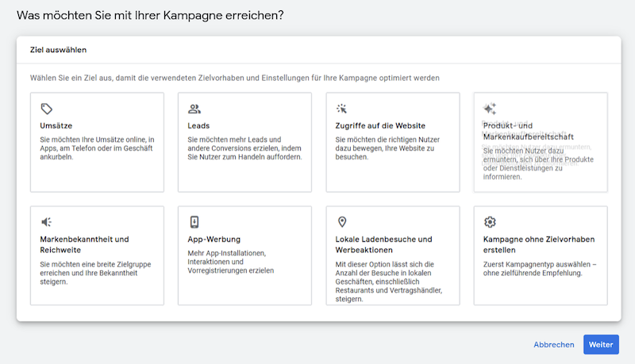Click the cursor click icon for Zugriffe

[342, 109]
